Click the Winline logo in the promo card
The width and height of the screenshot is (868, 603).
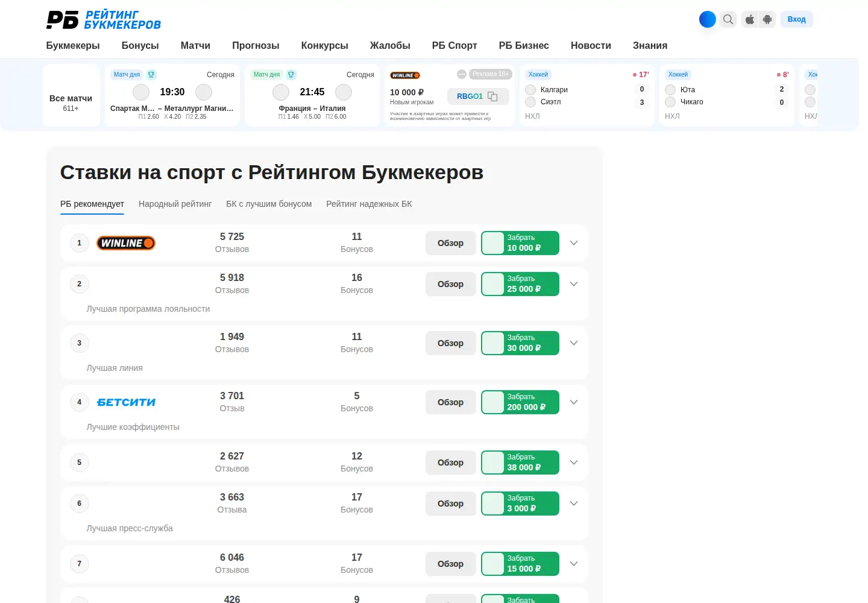(x=405, y=75)
